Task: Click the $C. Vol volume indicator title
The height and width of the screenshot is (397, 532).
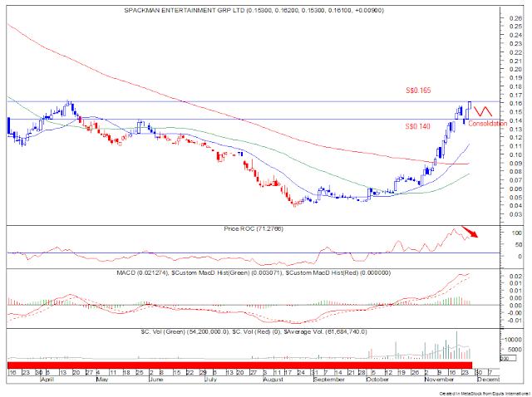Action: click(x=254, y=331)
